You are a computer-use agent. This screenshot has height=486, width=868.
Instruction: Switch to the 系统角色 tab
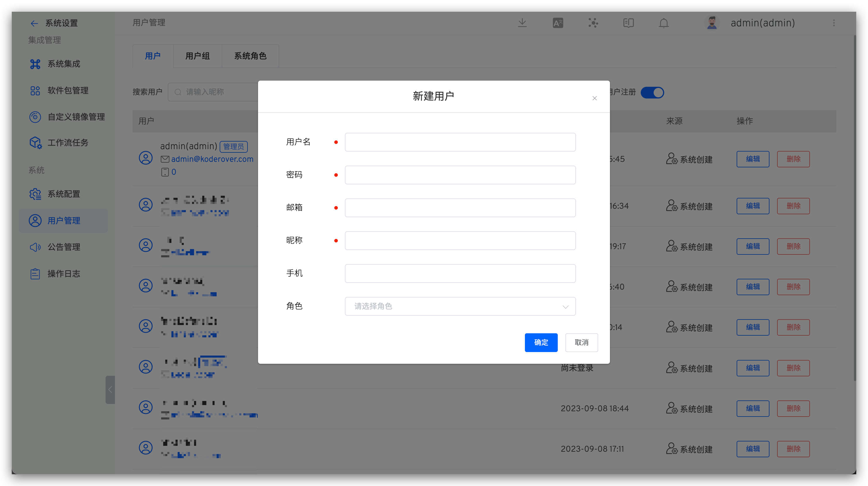(x=250, y=56)
